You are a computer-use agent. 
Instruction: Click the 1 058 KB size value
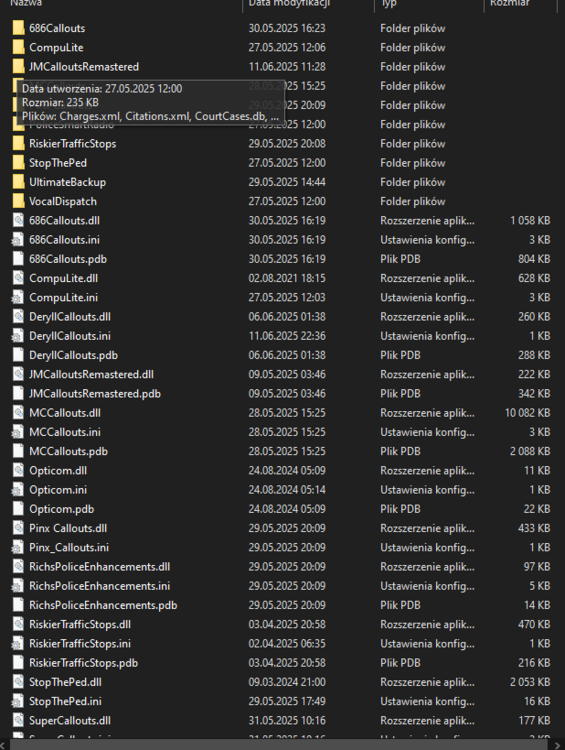pyautogui.click(x=530, y=221)
